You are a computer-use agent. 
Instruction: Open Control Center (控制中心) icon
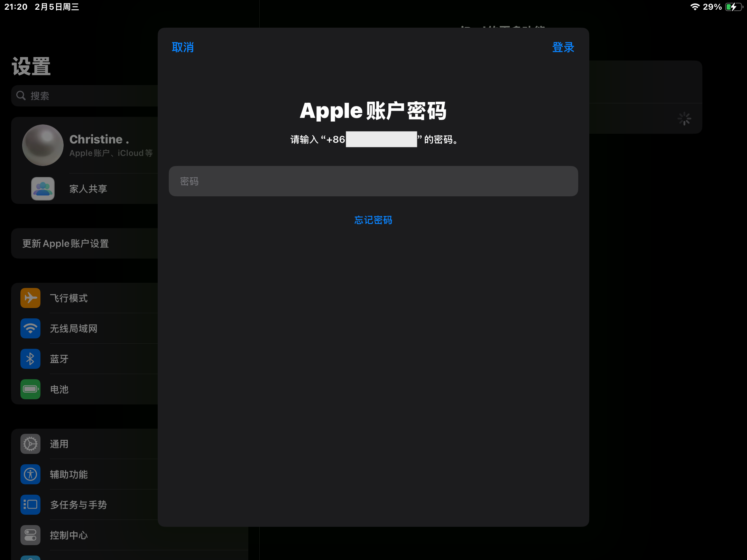point(30,535)
